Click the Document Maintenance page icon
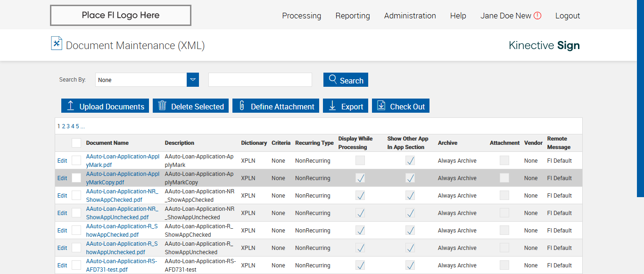The width and height of the screenshot is (644, 274). (57, 43)
